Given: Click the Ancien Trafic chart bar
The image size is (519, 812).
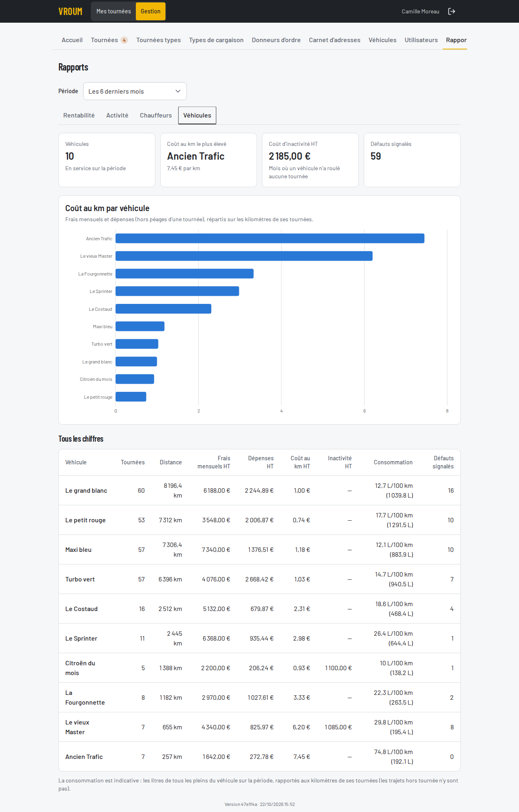Looking at the screenshot, I should point(270,238).
